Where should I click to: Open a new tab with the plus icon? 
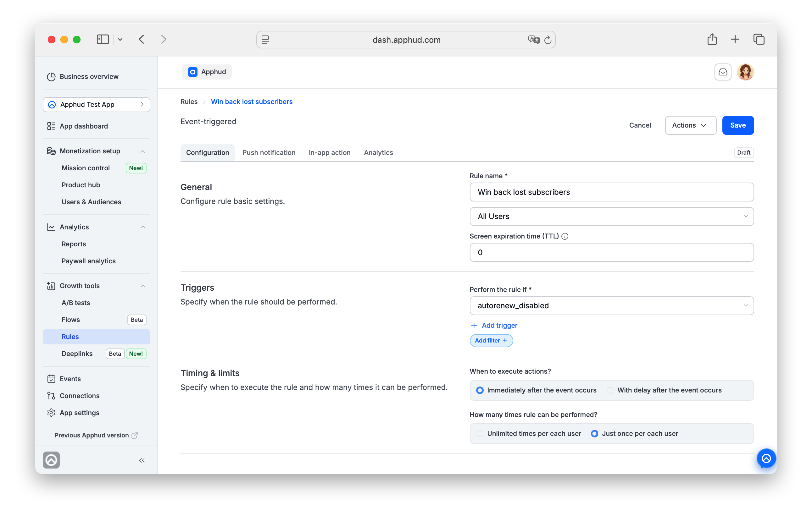(x=735, y=40)
